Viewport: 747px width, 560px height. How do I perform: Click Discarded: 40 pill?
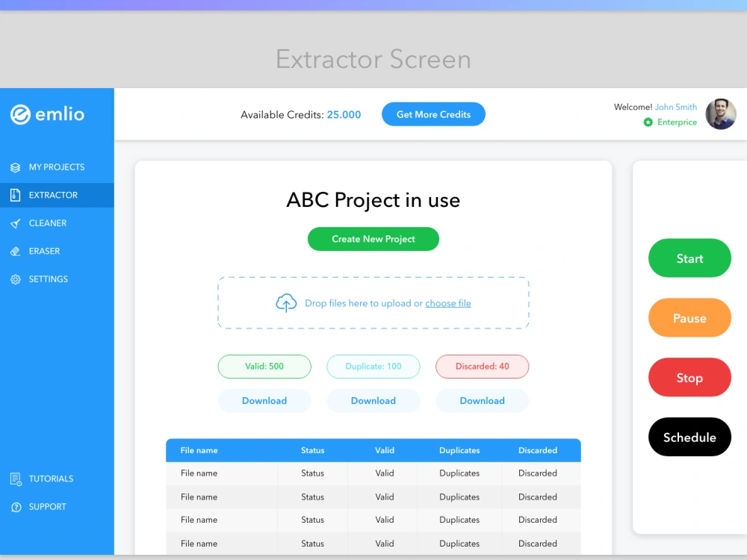pos(482,367)
